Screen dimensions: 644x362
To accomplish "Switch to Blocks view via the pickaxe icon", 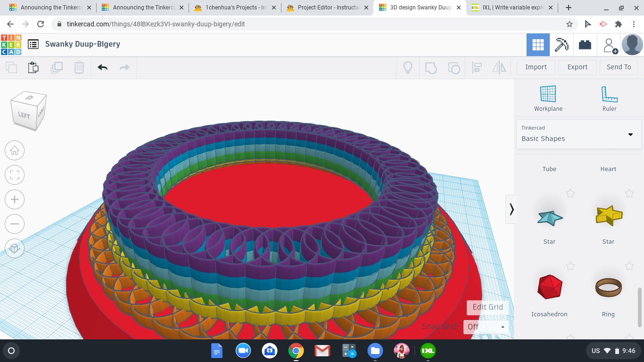I will [x=561, y=44].
